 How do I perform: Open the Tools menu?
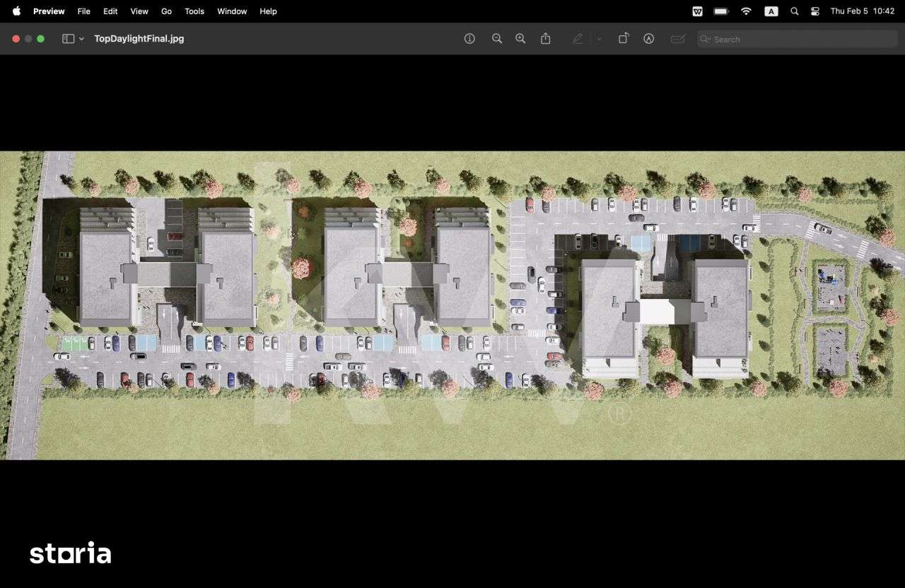tap(194, 11)
